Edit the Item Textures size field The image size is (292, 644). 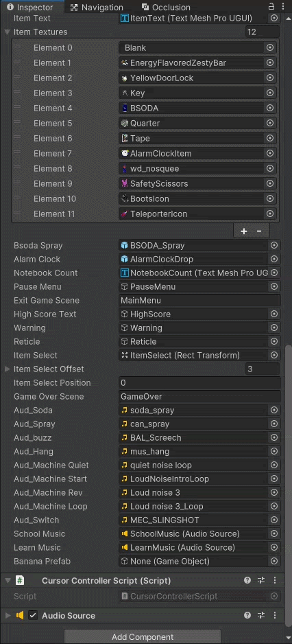(263, 32)
